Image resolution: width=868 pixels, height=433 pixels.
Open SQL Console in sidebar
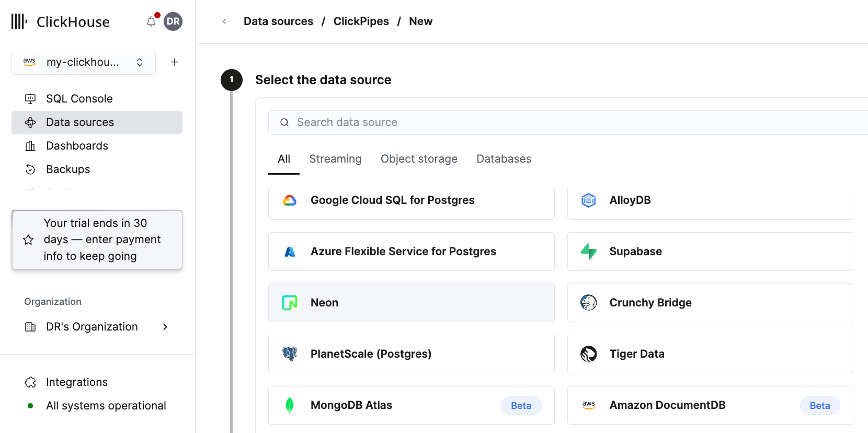[x=97, y=99]
